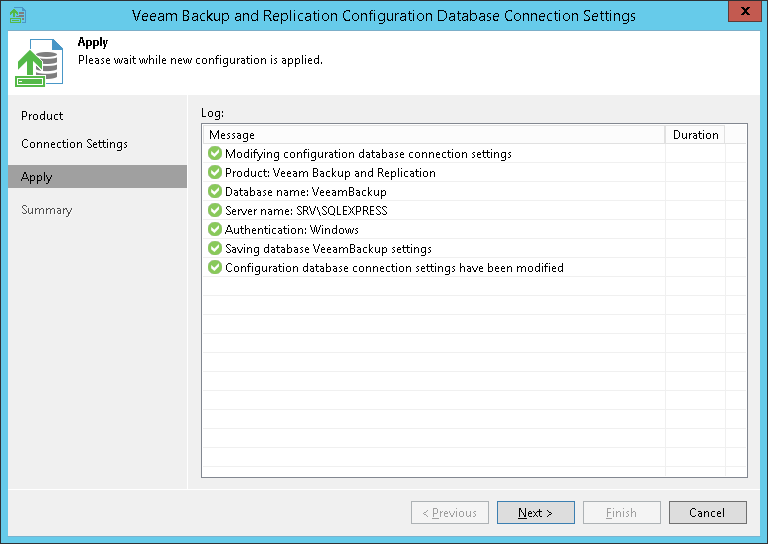Click success icon beside Saving database entry

pyautogui.click(x=214, y=249)
